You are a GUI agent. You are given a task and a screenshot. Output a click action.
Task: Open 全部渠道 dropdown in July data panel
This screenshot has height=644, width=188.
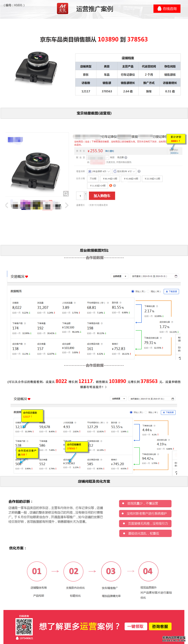click(x=118, y=399)
